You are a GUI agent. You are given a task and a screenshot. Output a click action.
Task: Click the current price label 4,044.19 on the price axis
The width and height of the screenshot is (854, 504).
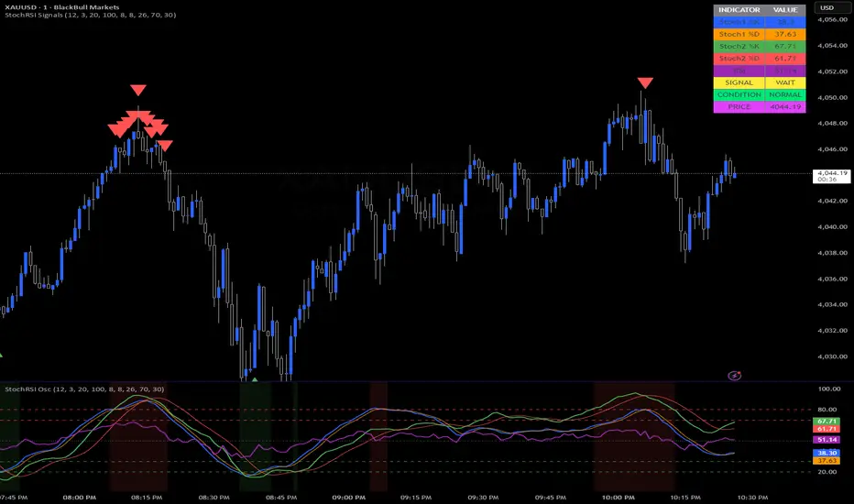(x=832, y=176)
